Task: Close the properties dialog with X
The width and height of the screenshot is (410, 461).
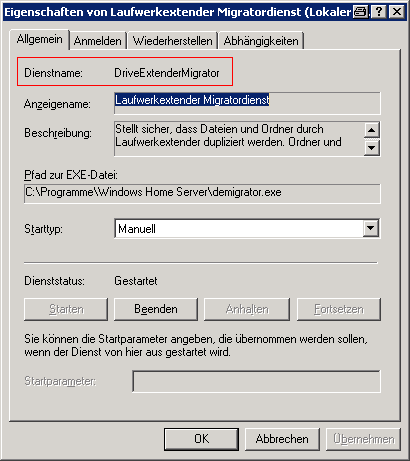Action: point(397,12)
